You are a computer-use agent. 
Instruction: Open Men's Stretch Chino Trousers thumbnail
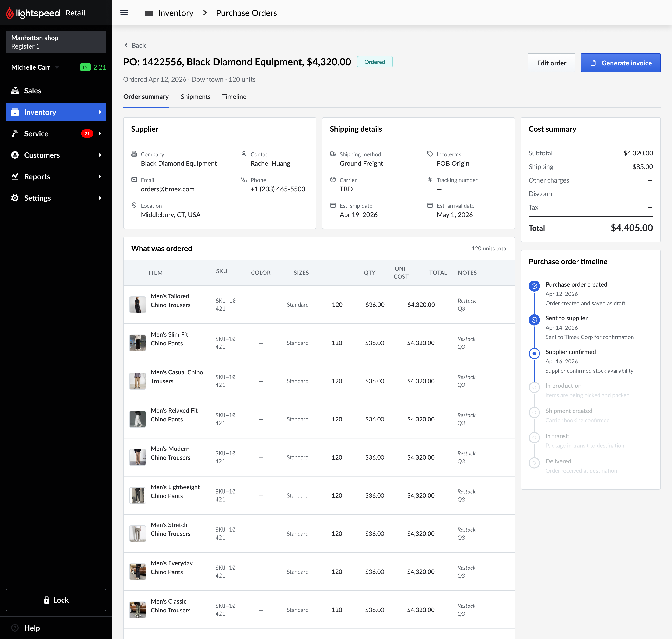click(x=138, y=534)
